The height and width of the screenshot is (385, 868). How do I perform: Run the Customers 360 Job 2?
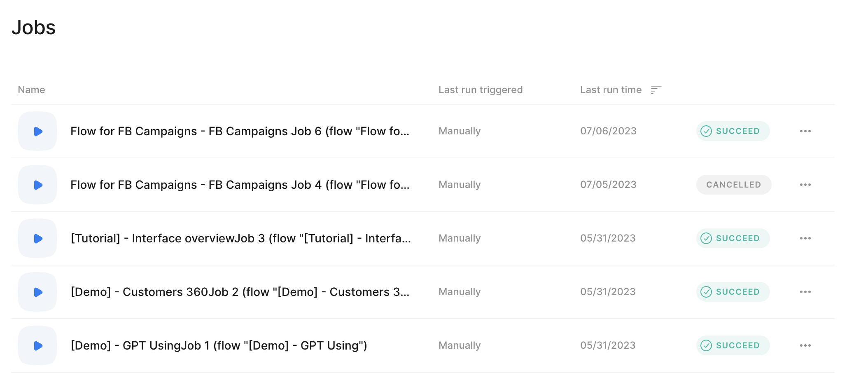coord(38,292)
